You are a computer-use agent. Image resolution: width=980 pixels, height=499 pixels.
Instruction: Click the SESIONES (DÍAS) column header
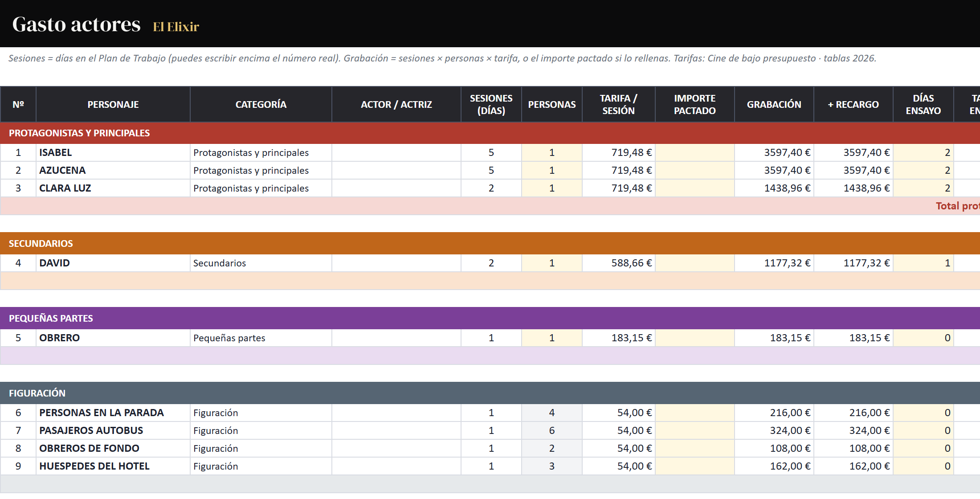491,104
